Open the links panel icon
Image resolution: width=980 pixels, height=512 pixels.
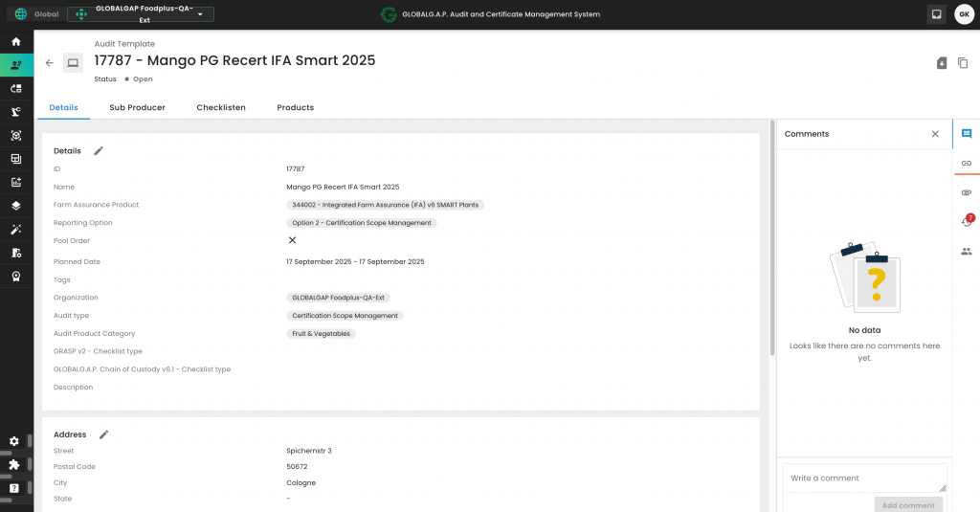[x=966, y=164]
